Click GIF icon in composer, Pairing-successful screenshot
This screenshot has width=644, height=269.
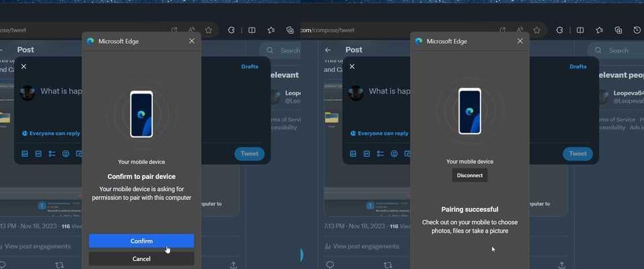(x=367, y=153)
